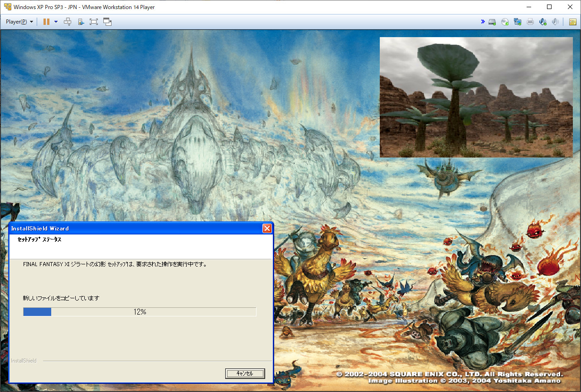This screenshot has height=392, width=581.
Task: Click the 新しいファイルをコピーしています status text
Action: [61, 298]
